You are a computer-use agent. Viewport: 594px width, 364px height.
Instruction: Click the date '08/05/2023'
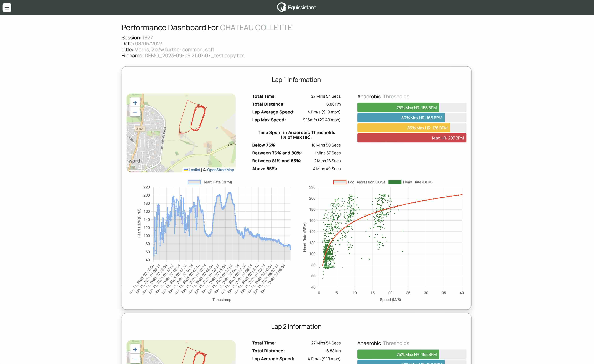pos(149,44)
